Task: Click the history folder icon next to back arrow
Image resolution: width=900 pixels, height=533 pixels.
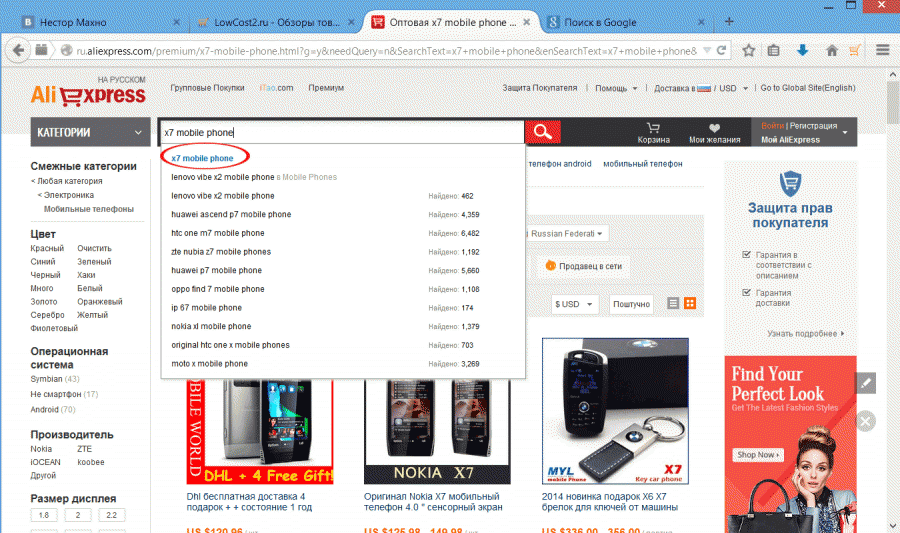Action: [x=41, y=50]
